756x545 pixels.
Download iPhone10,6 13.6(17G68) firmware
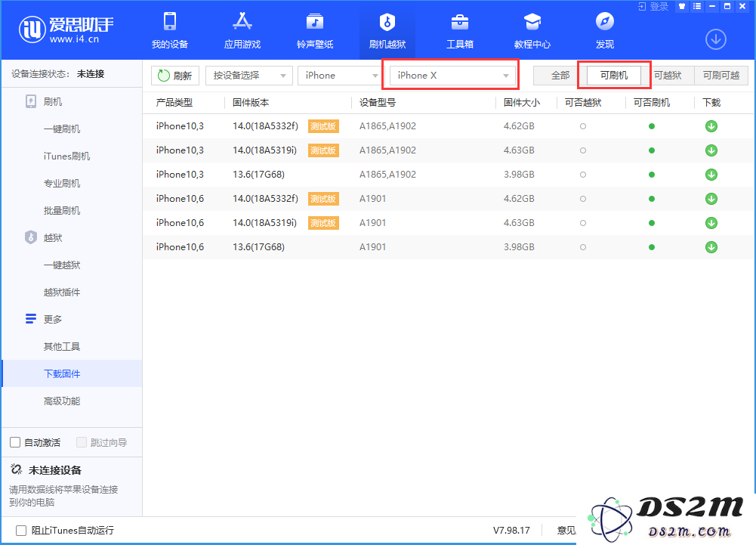click(x=711, y=247)
